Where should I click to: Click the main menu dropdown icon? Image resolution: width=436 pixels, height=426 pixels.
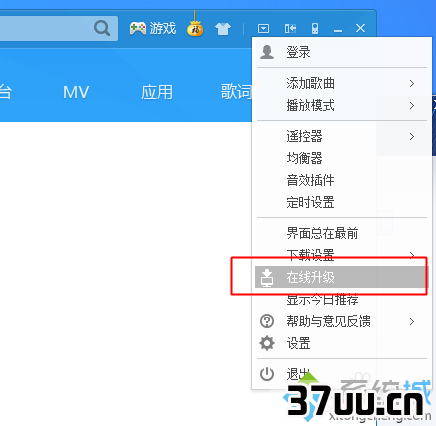(263, 28)
